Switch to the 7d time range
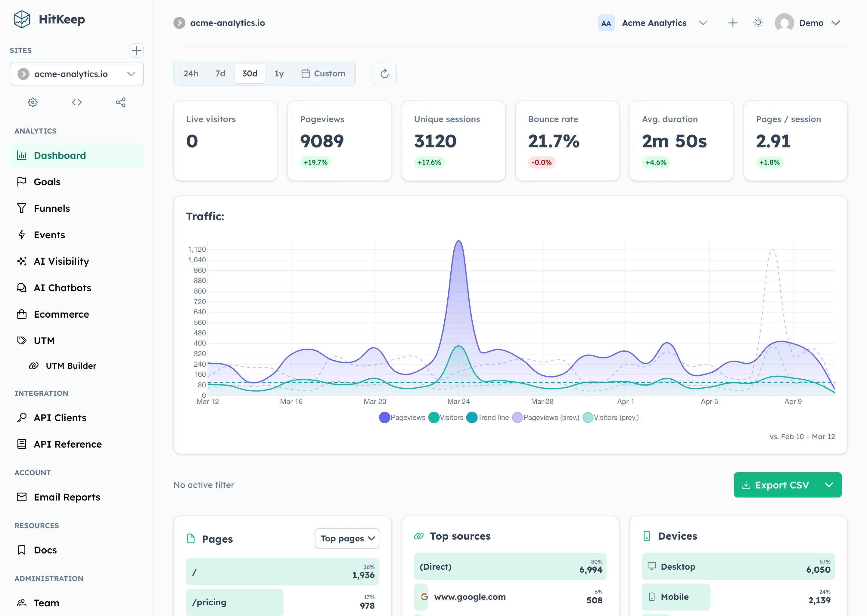This screenshot has width=867, height=616. point(219,73)
